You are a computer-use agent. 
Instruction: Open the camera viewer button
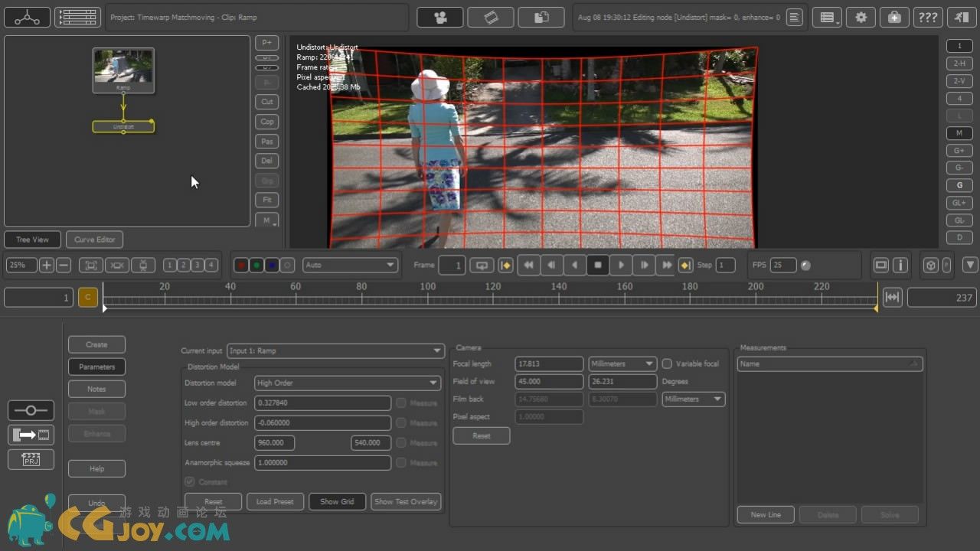point(439,17)
